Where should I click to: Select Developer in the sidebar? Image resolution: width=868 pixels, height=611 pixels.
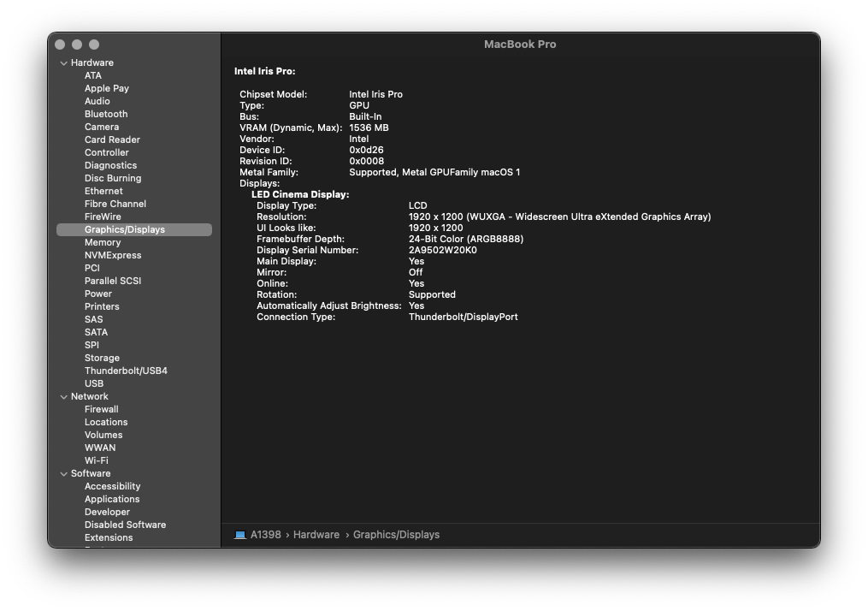(108, 512)
